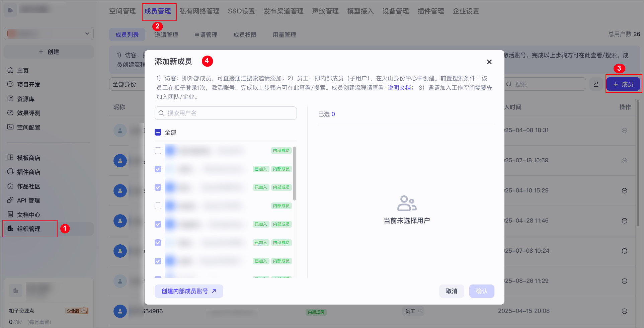Click the + 创建 button in the sidebar
This screenshot has width=644, height=328.
pyautogui.click(x=49, y=52)
